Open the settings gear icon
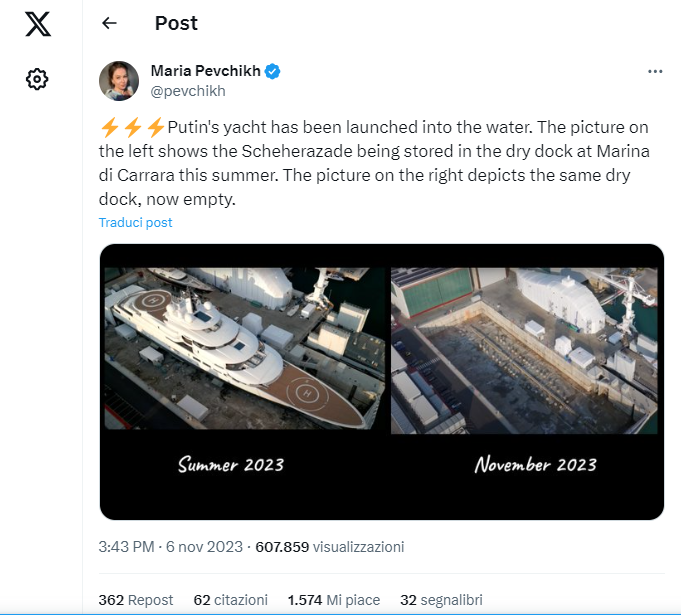This screenshot has width=681, height=615. [37, 79]
